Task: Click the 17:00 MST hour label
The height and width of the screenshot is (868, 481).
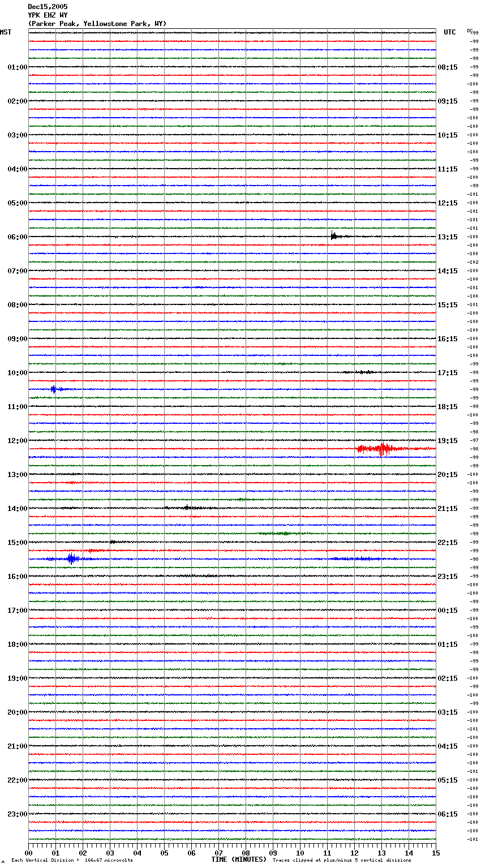Action: click(18, 611)
